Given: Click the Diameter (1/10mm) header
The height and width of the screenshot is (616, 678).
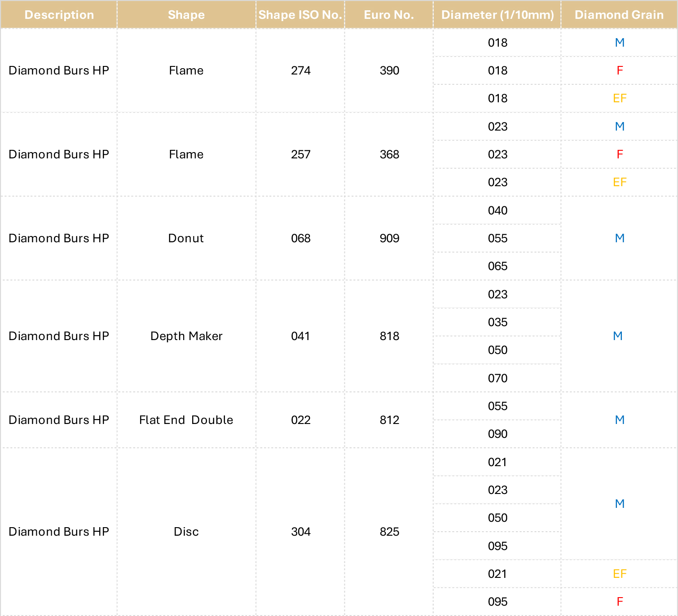Looking at the screenshot, I should point(497,15).
